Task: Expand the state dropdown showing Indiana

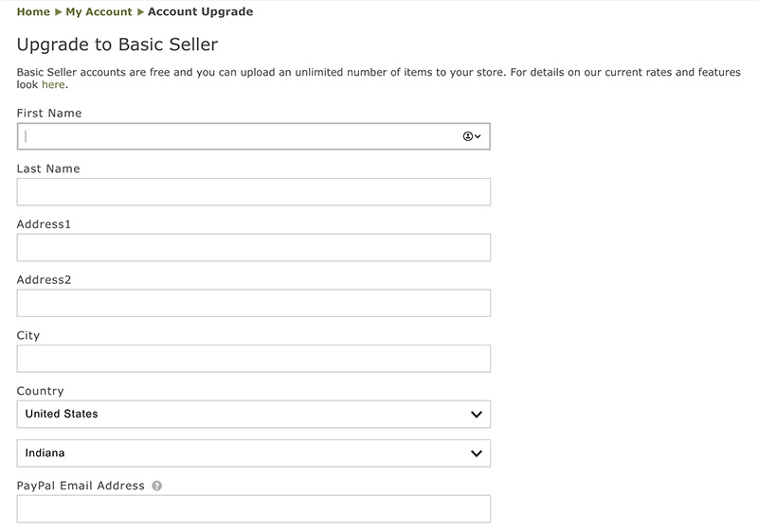Action: [x=253, y=453]
